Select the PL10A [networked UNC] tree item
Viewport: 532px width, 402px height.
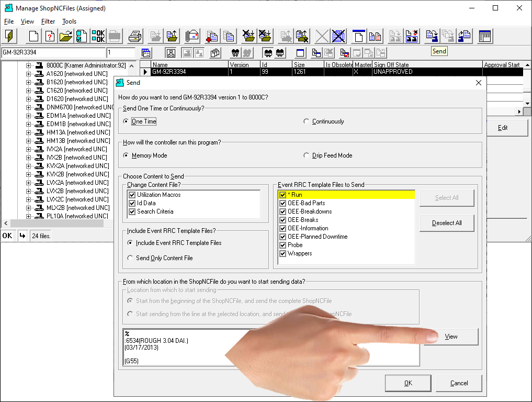point(77,216)
